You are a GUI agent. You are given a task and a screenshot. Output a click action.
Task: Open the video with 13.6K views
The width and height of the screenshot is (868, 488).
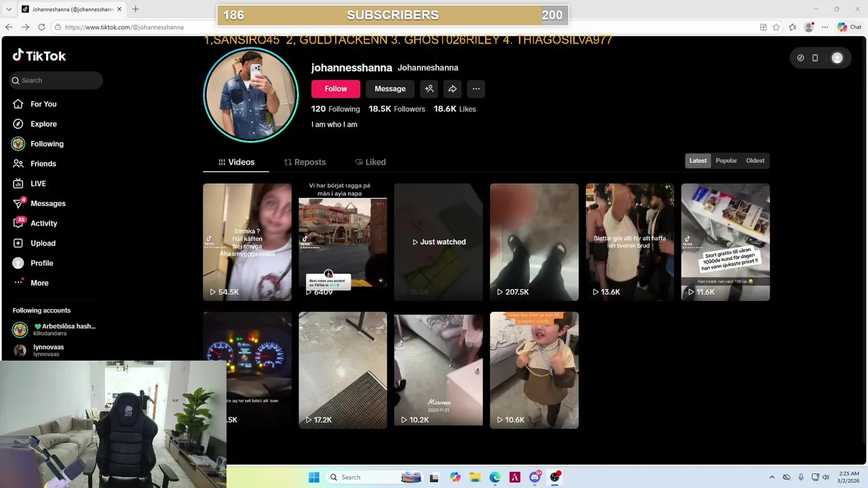(630, 242)
